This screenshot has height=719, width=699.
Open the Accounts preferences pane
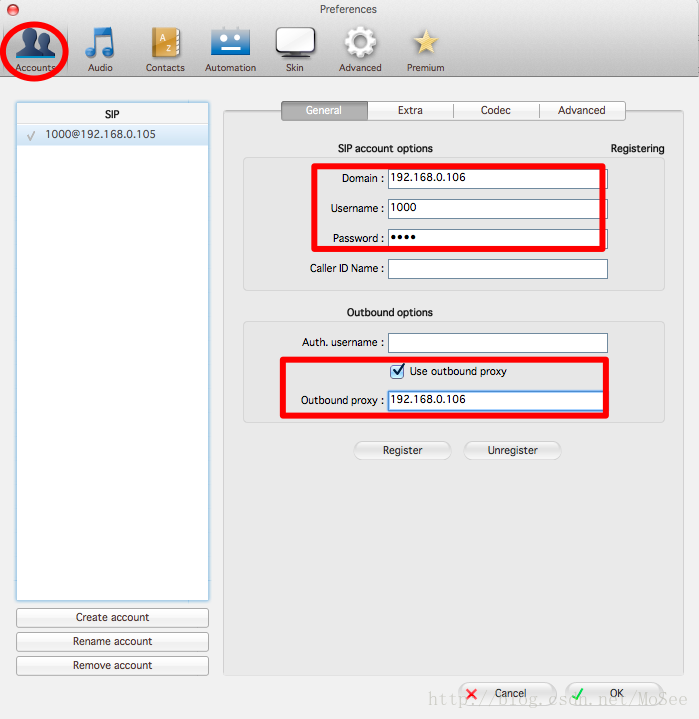tap(35, 50)
